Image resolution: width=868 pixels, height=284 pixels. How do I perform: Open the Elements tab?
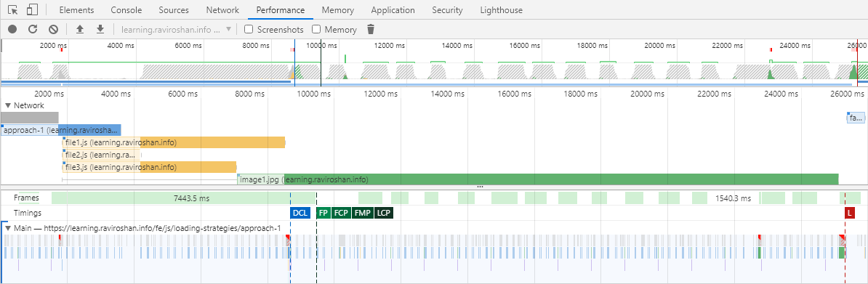tap(76, 10)
